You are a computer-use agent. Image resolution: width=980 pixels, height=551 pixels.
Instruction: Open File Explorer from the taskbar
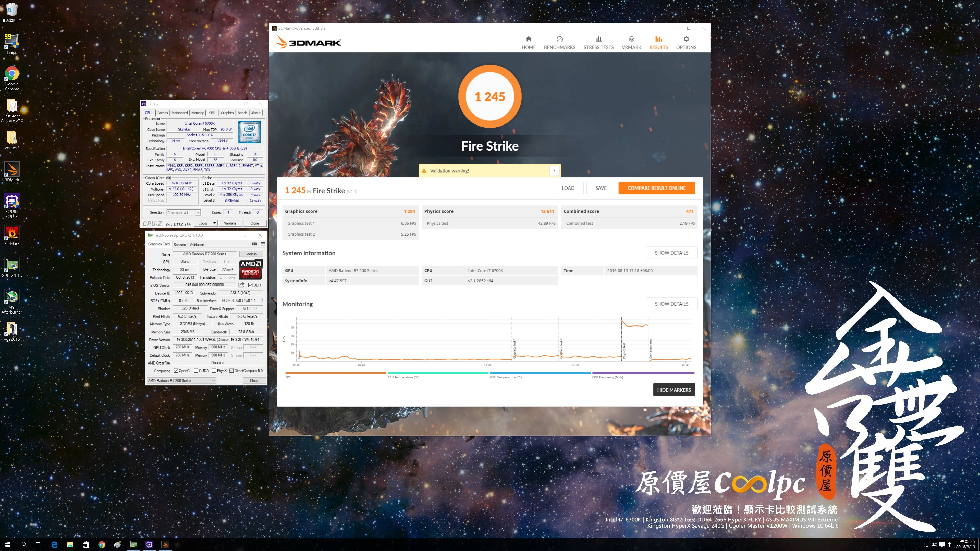pos(70,545)
